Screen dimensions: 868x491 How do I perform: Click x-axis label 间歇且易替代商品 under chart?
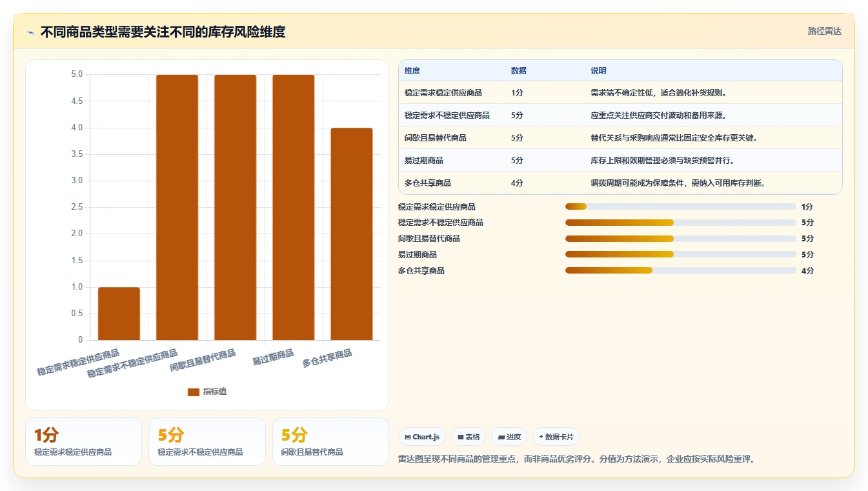[203, 361]
